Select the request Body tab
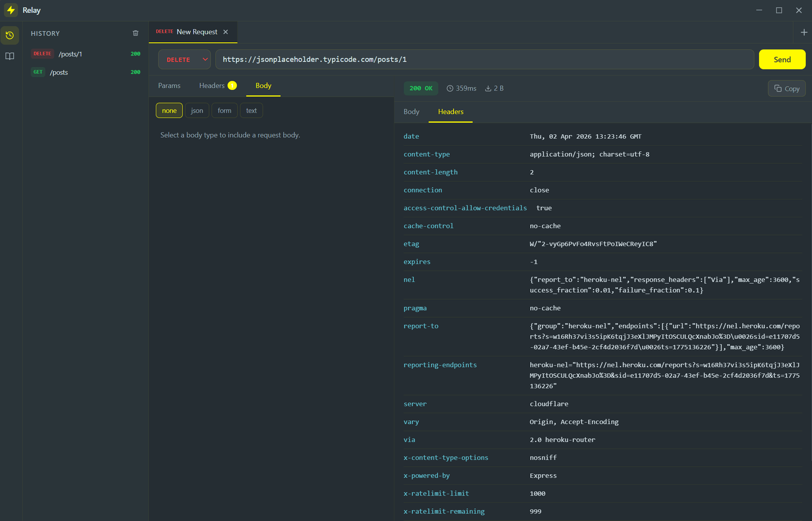Viewport: 812px width, 521px height. 263,86
